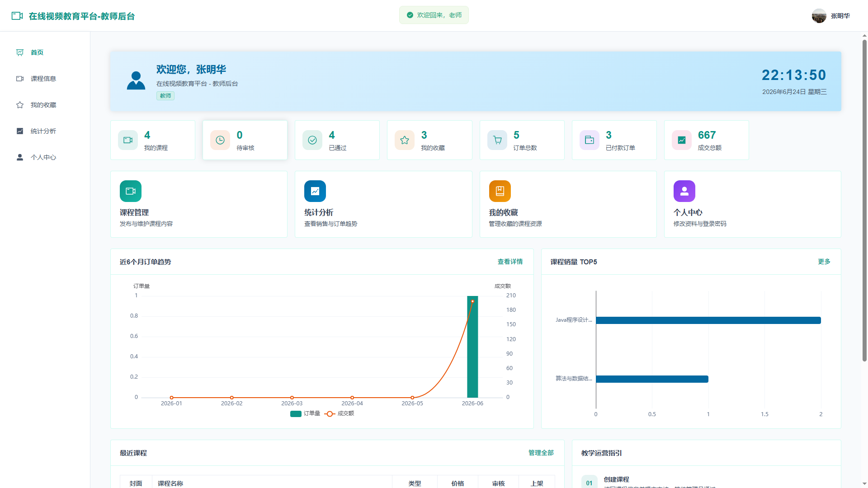Select 我的收藏 sidebar item
Image resolution: width=868 pixels, height=488 pixels.
43,105
